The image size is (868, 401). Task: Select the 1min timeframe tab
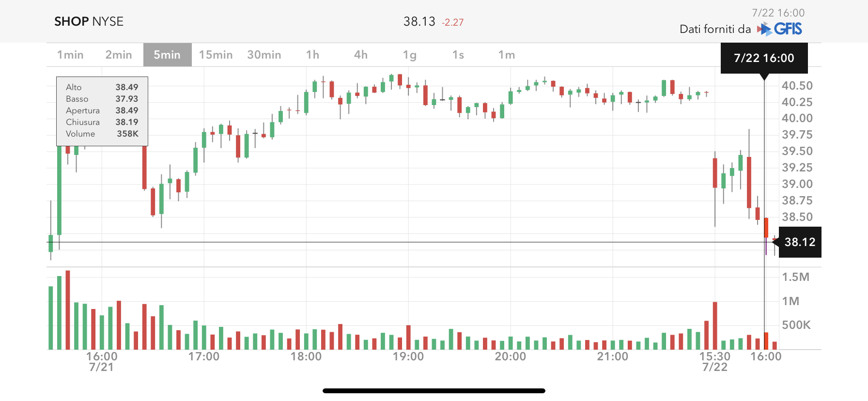pos(70,55)
